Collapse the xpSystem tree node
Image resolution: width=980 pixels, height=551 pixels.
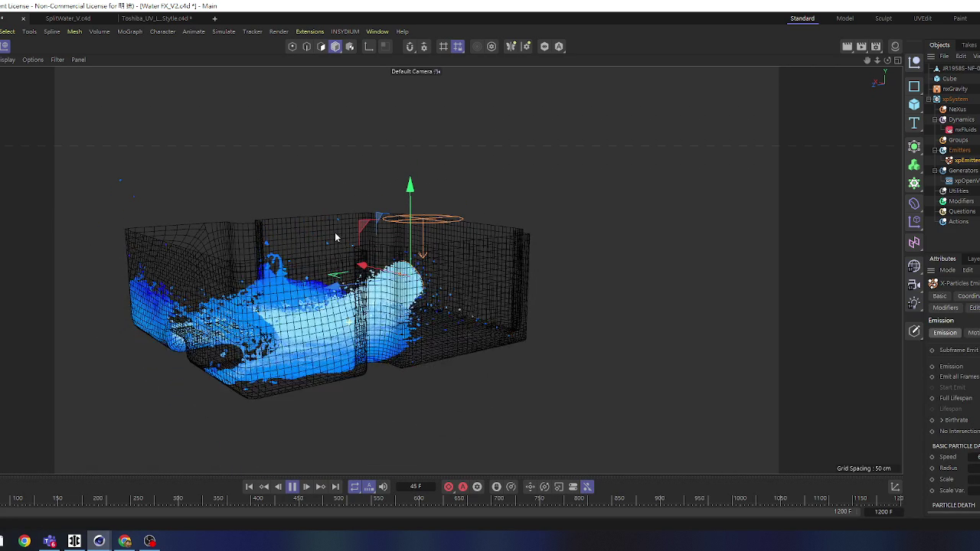[929, 99]
